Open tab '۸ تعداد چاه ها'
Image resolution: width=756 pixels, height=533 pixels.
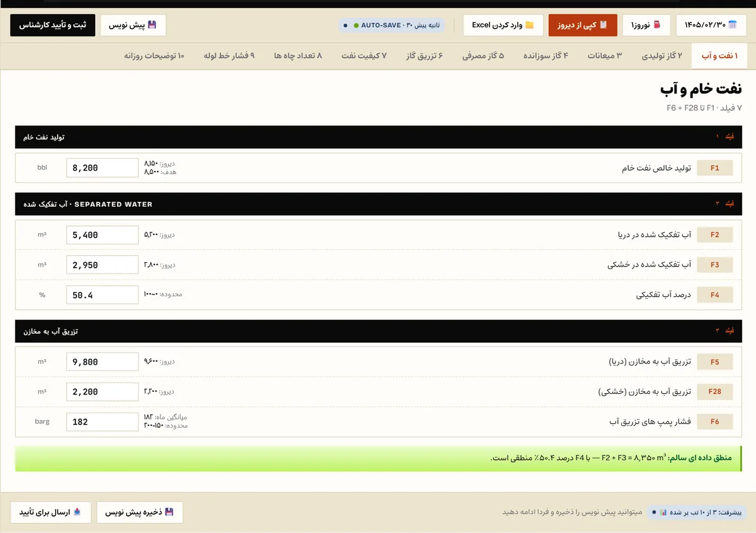[x=298, y=56]
